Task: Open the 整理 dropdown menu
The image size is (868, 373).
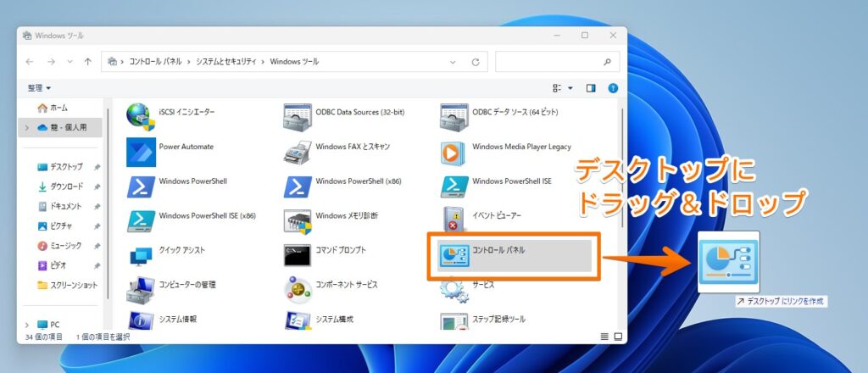Action: [39, 88]
